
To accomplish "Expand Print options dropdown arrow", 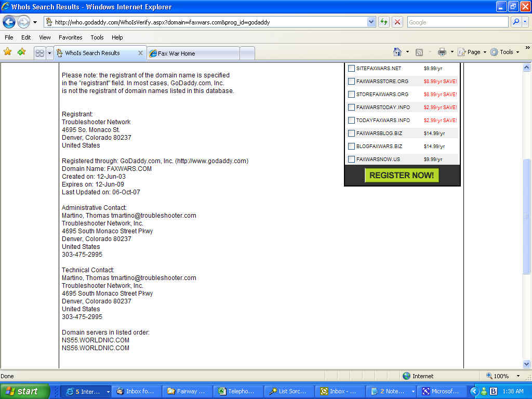I will [452, 52].
